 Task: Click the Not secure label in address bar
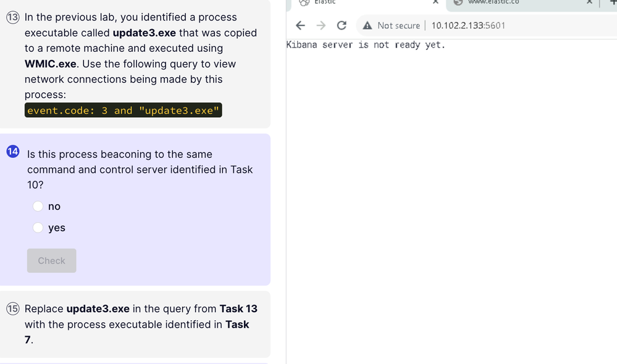point(398,25)
